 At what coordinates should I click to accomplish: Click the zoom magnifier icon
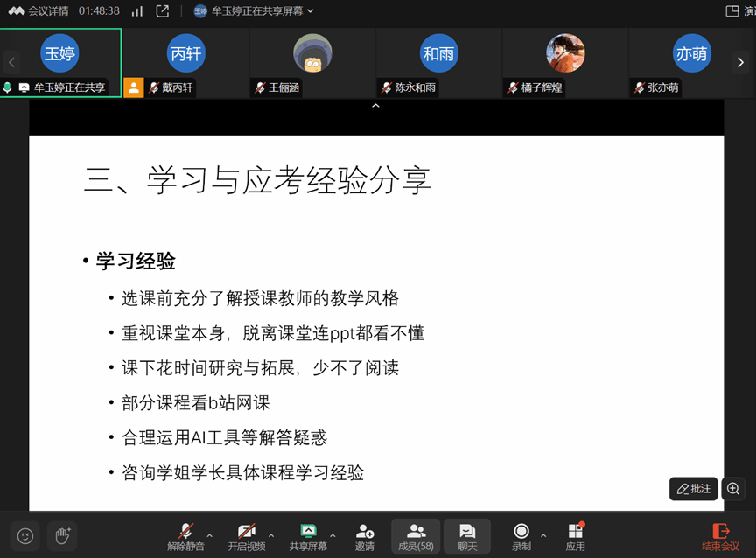pyautogui.click(x=734, y=489)
